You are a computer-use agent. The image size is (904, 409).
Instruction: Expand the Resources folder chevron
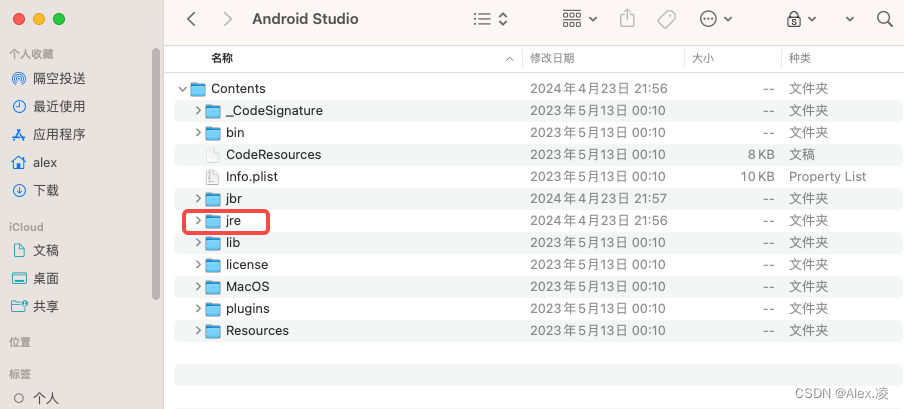198,331
